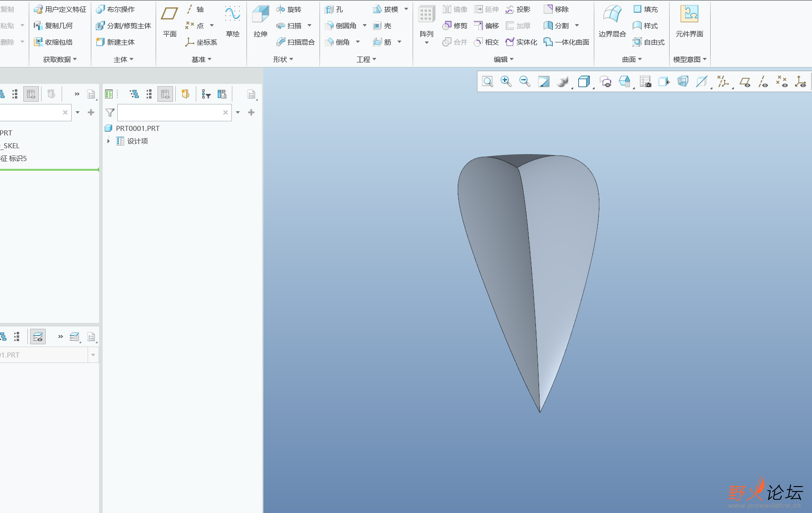Select the 壳 (Shell) tool
The width and height of the screenshot is (812, 513).
[x=382, y=26]
